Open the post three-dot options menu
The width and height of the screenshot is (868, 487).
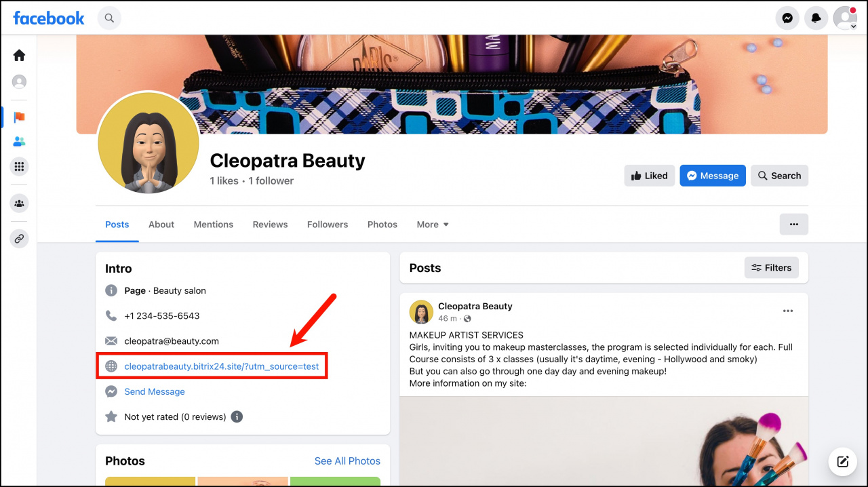(x=788, y=311)
